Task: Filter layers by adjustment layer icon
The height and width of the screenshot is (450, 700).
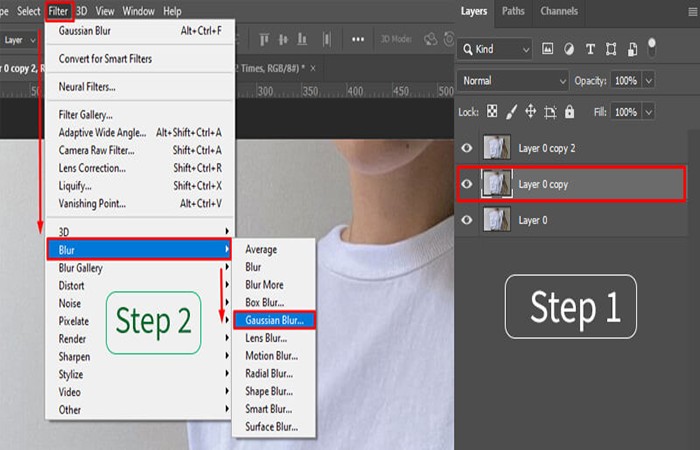Action: pos(569,49)
